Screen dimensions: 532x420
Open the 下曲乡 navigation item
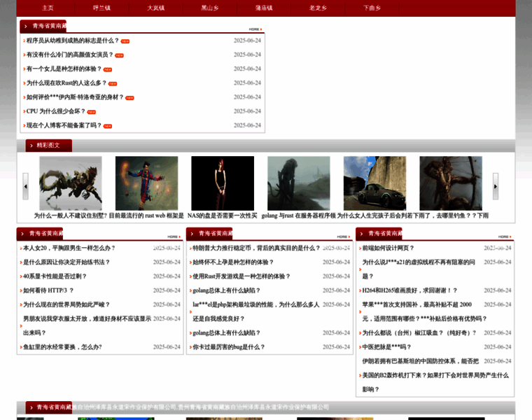point(372,8)
